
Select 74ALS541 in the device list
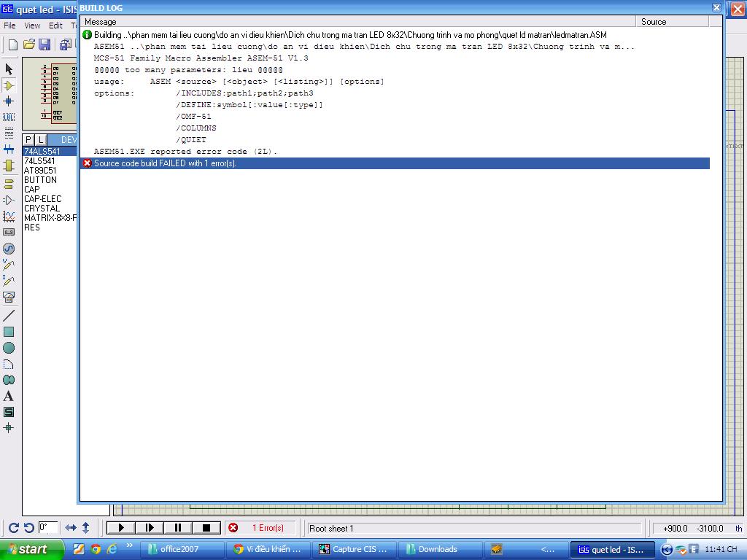pyautogui.click(x=50, y=152)
